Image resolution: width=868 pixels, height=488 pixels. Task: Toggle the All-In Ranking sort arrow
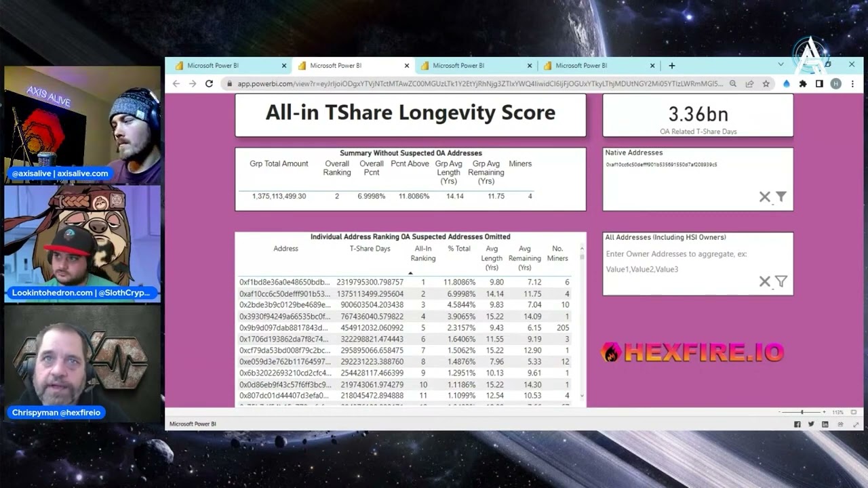[x=410, y=273]
